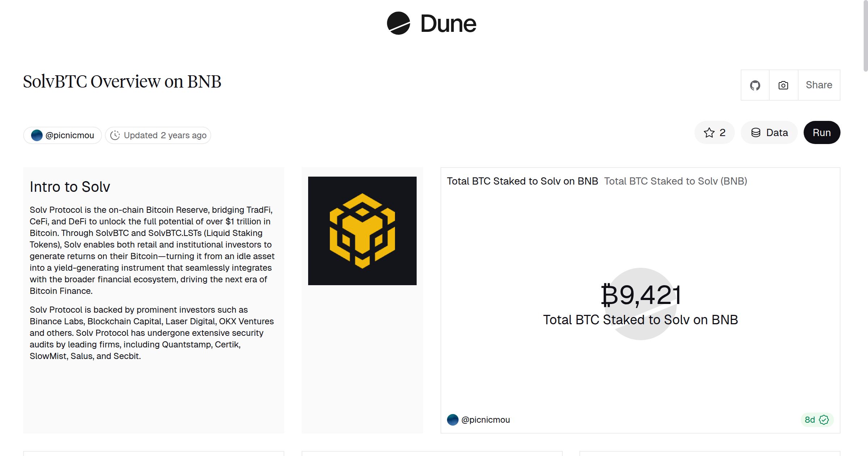Viewport: 868px width, 456px height.
Task: Click the Dune logo at the top
Action: coord(431,24)
